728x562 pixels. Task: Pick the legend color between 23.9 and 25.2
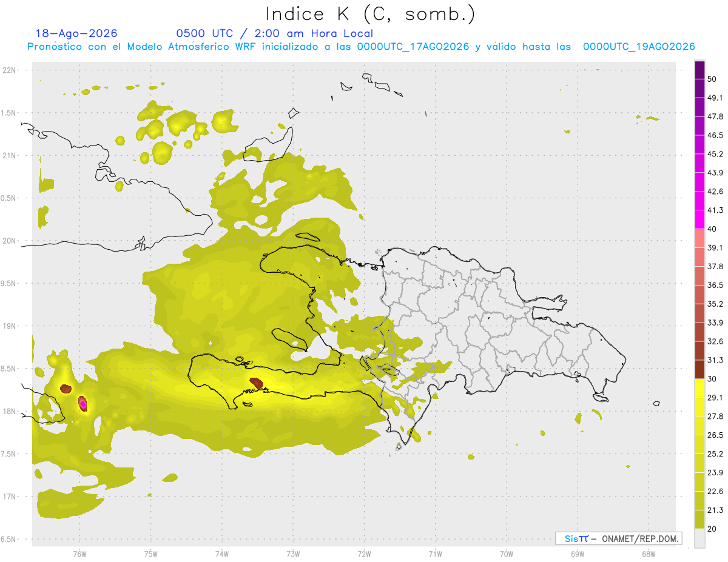point(699,463)
